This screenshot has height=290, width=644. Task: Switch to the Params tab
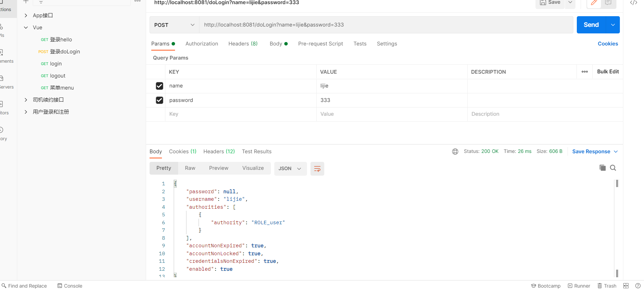(x=163, y=44)
